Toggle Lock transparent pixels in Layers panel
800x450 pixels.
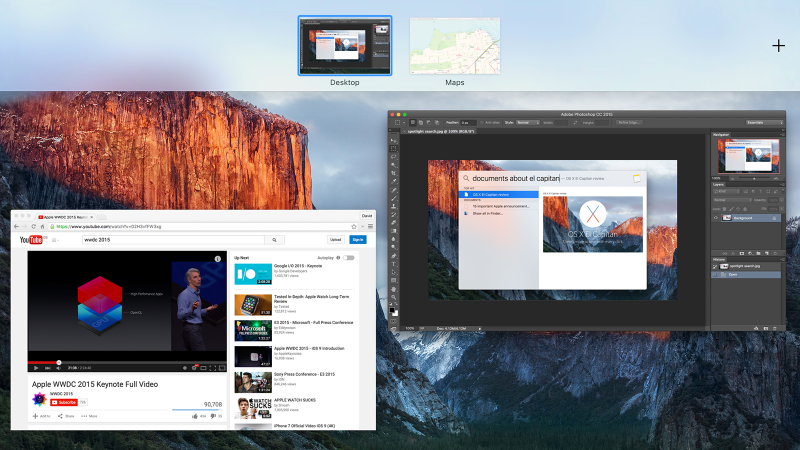[724, 209]
